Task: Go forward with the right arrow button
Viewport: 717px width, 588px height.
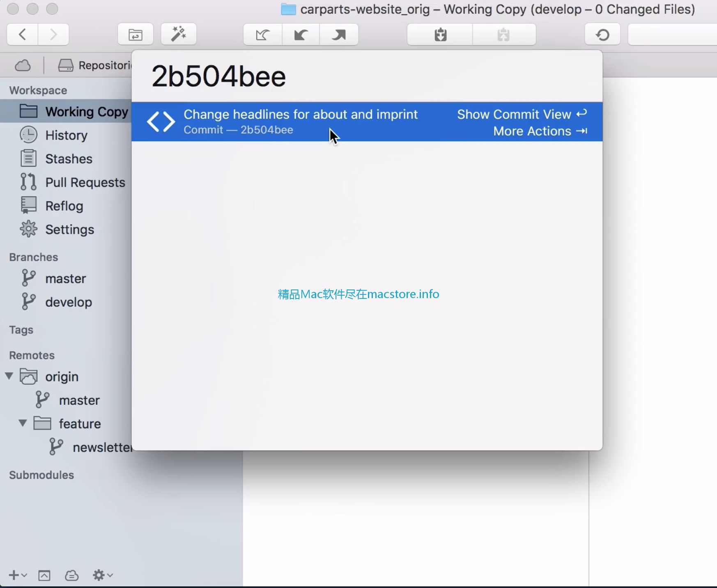Action: pos(53,34)
